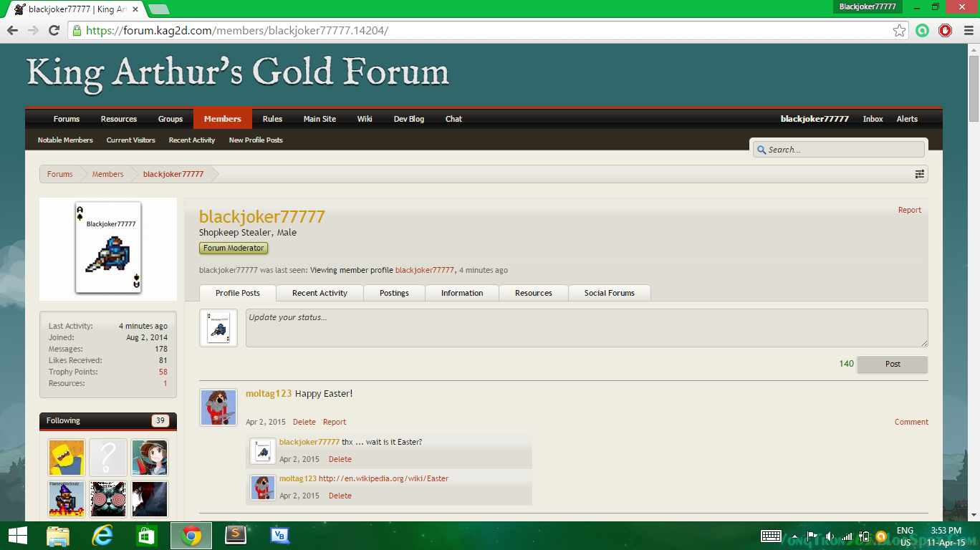Screen dimensions: 980x550
Task: Open the Resources navigation tab
Action: tap(119, 119)
